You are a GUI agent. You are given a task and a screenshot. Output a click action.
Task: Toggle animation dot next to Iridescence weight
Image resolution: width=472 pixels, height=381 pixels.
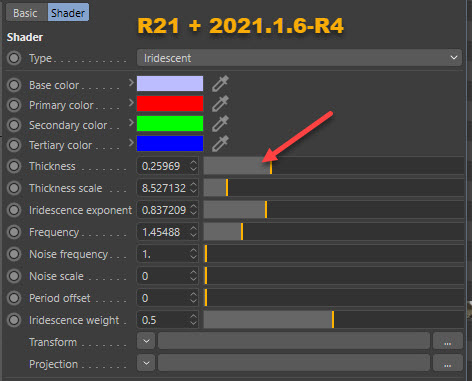(x=14, y=320)
